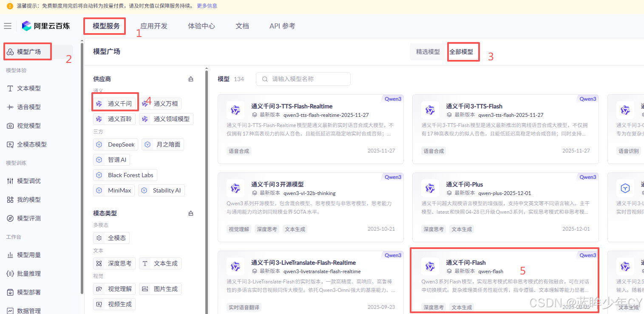Click the 实时语音翻译 tag
Screen dimensions: 644x314
[x=244, y=307]
